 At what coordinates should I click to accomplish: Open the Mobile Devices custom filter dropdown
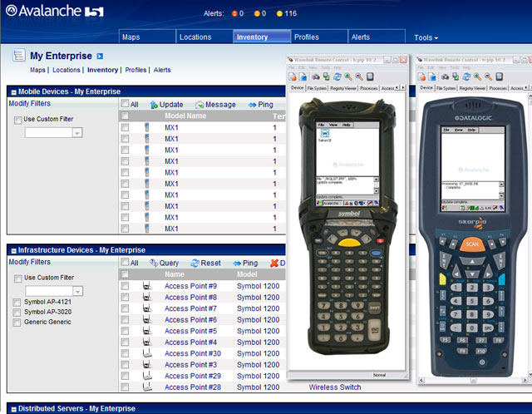point(77,132)
